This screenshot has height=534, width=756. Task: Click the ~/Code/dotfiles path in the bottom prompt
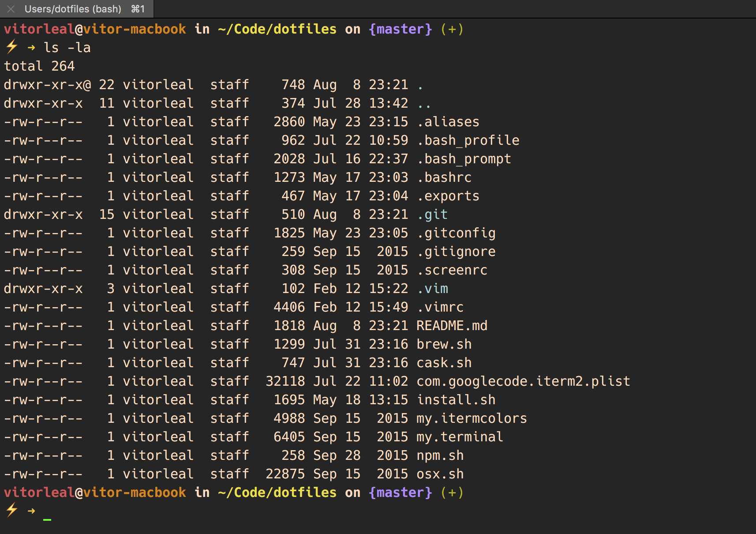click(x=277, y=493)
